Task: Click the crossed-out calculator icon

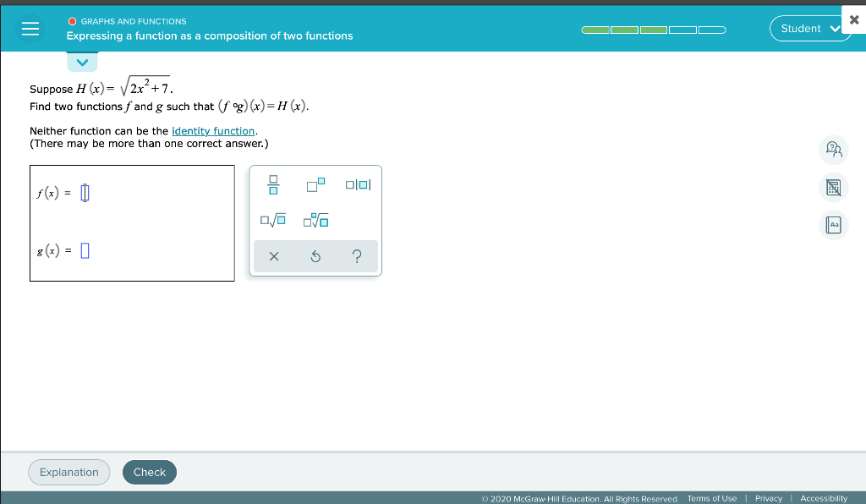Action: 833,187
